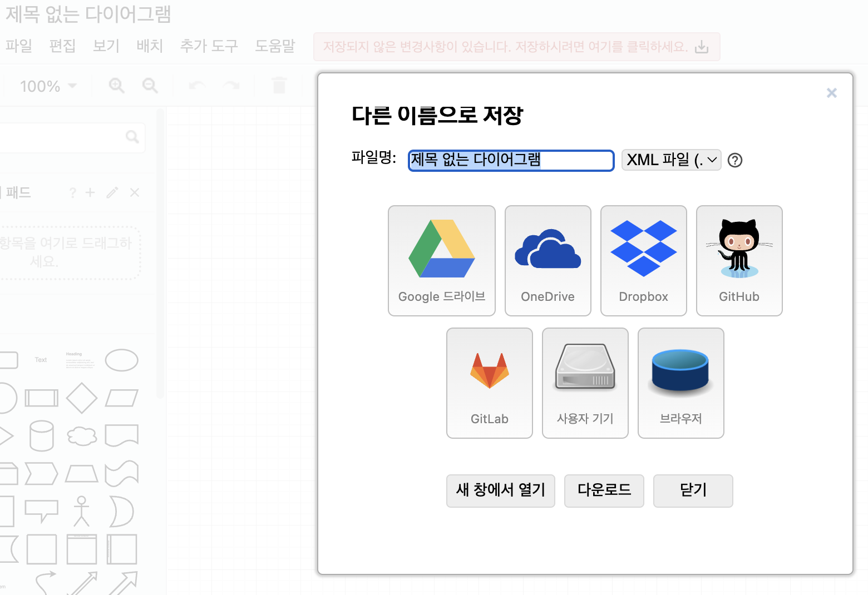
Task: Open the 100% zoom dropdown
Action: (48, 86)
